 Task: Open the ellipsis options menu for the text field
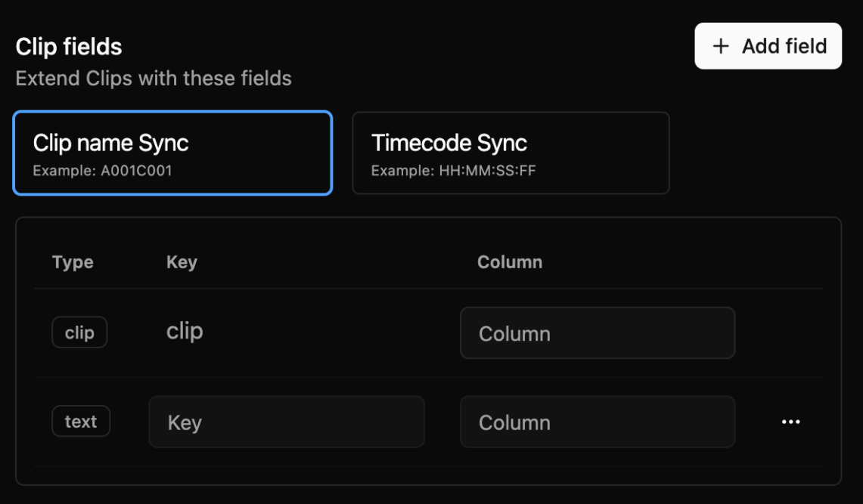(790, 422)
